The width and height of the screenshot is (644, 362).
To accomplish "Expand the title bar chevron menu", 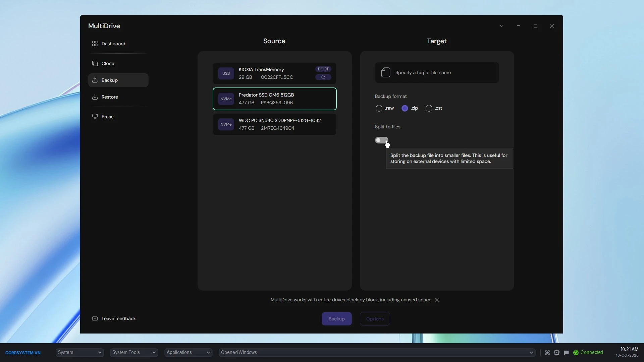I will (x=501, y=26).
